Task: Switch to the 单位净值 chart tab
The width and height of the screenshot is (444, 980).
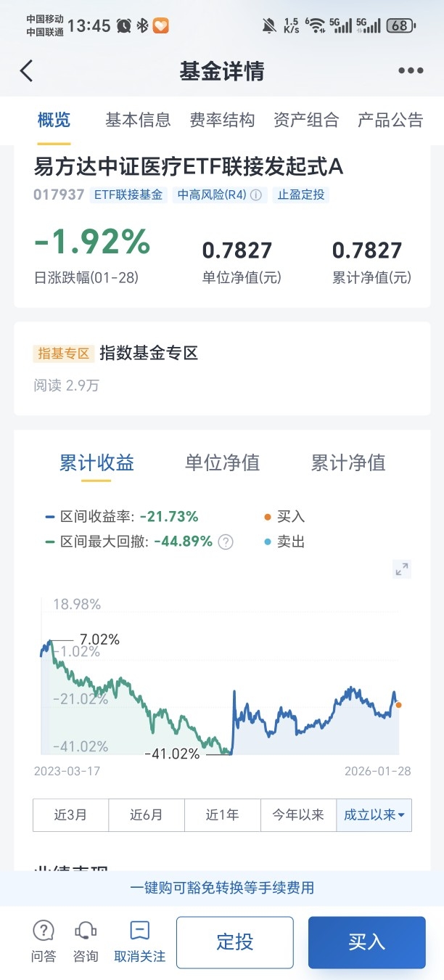Action: click(222, 462)
